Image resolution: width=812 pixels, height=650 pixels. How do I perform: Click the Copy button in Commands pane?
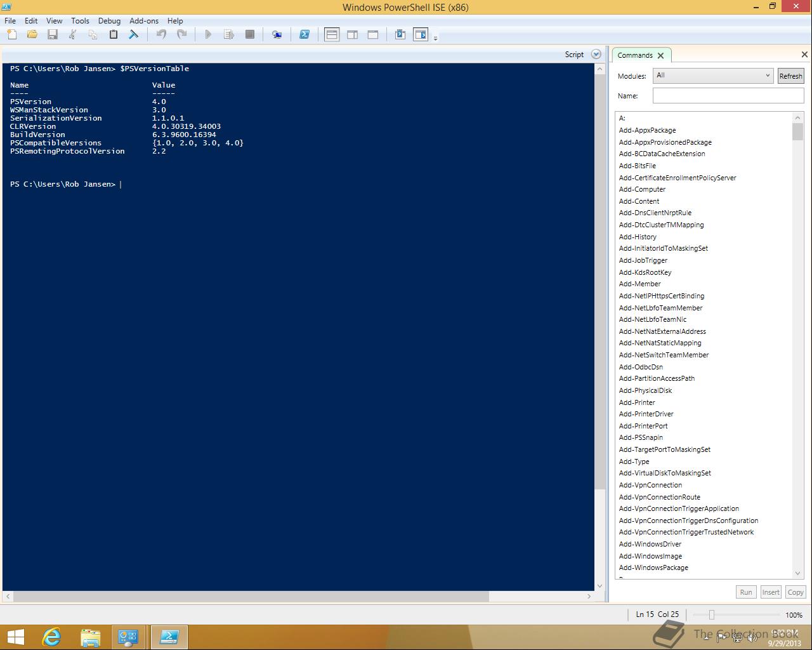pyautogui.click(x=796, y=592)
